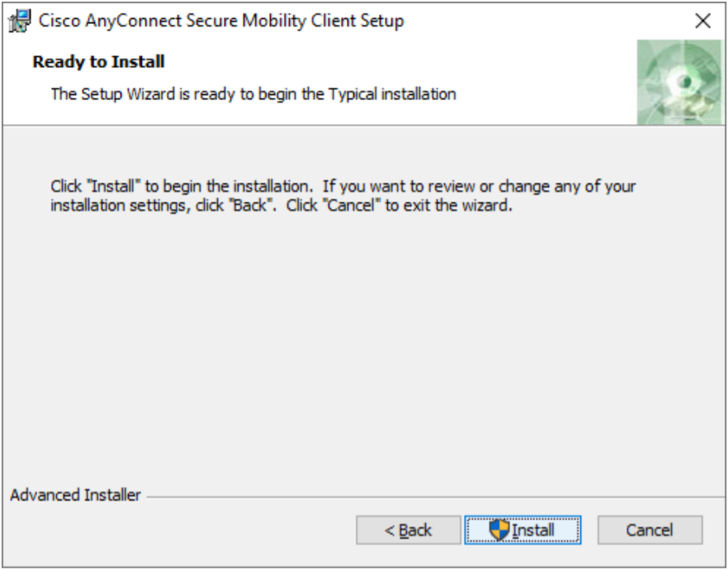Exit the wizard with the Cancel button
This screenshot has height=570, width=728.
(650, 530)
